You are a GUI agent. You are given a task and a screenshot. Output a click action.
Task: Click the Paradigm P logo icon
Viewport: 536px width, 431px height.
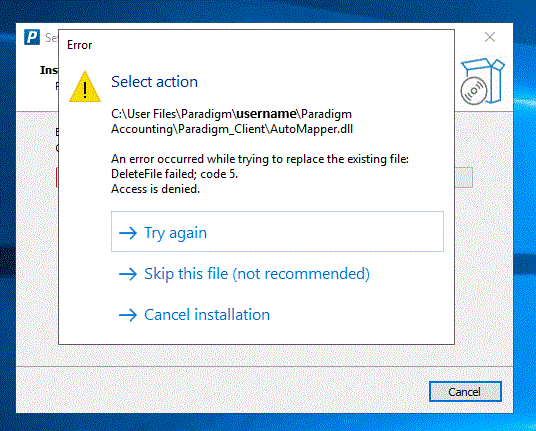32,37
